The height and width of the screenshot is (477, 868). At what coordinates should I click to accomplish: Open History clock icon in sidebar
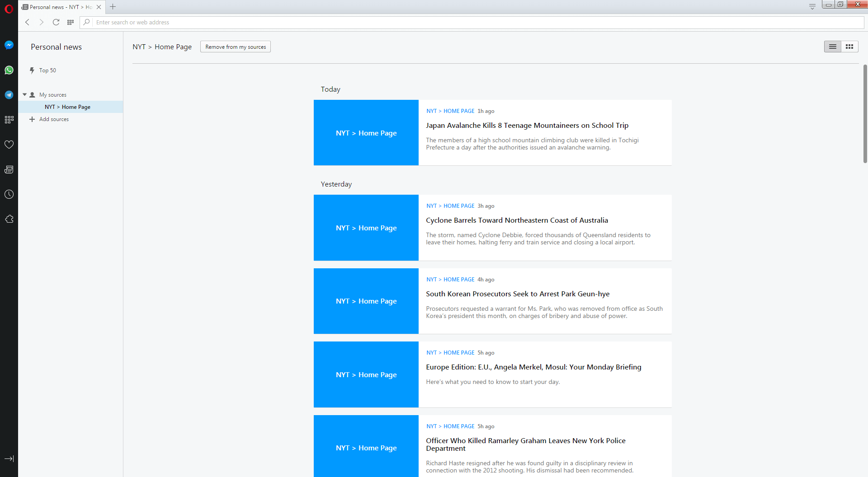click(x=9, y=194)
